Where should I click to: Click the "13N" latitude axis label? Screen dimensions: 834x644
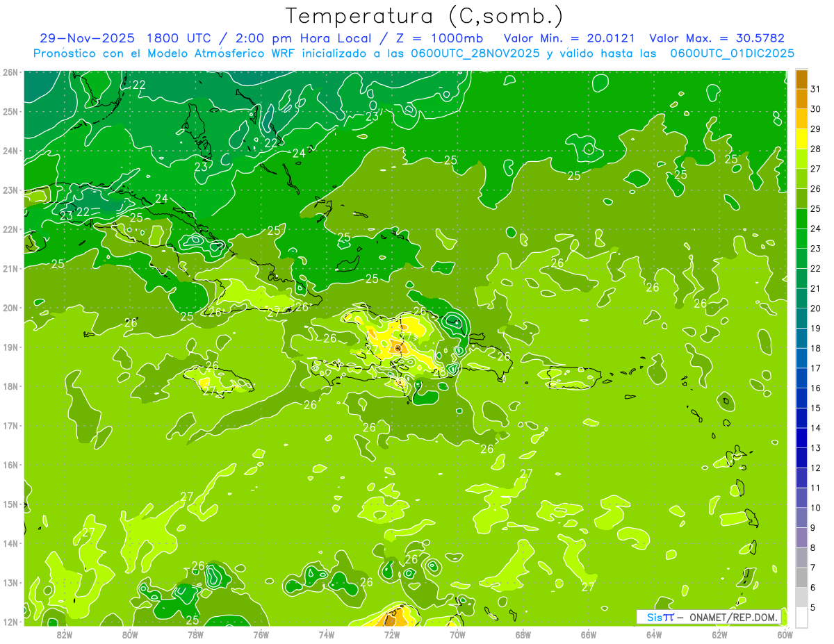[x=10, y=582]
